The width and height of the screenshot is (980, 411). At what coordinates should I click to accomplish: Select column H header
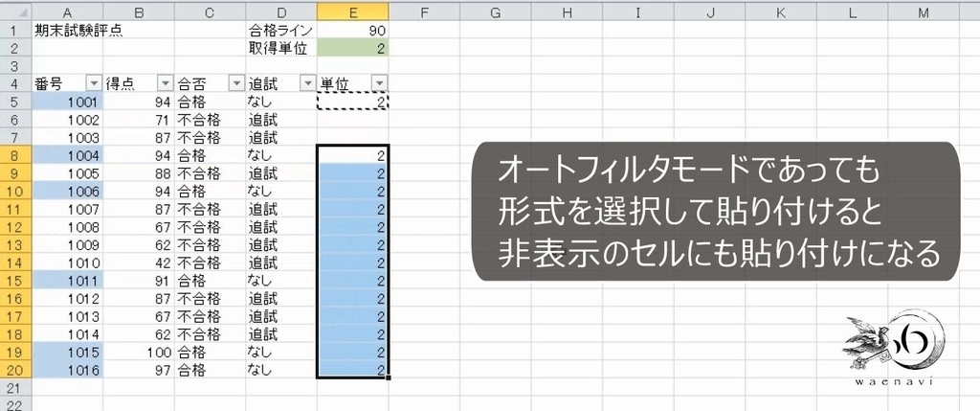point(567,11)
